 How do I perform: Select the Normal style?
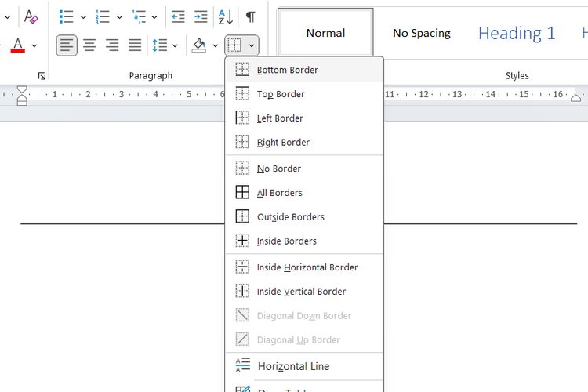click(325, 33)
